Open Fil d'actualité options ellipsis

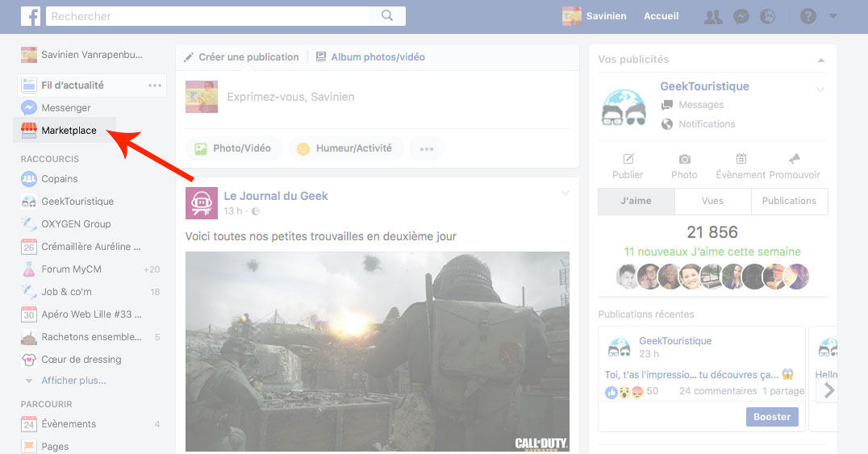click(x=154, y=85)
